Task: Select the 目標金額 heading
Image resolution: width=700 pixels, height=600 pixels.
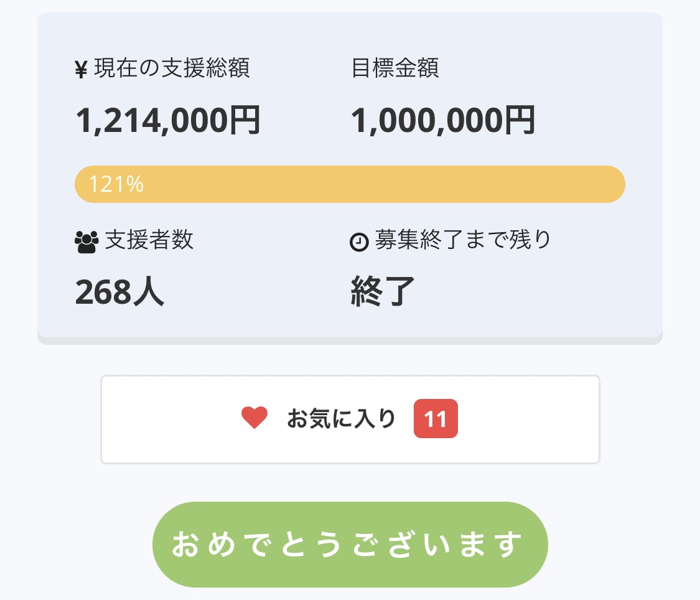Action: point(395,68)
